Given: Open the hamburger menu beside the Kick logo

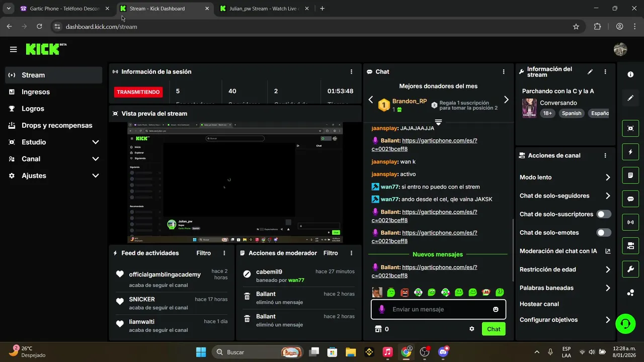Looking at the screenshot, I should (x=13, y=49).
